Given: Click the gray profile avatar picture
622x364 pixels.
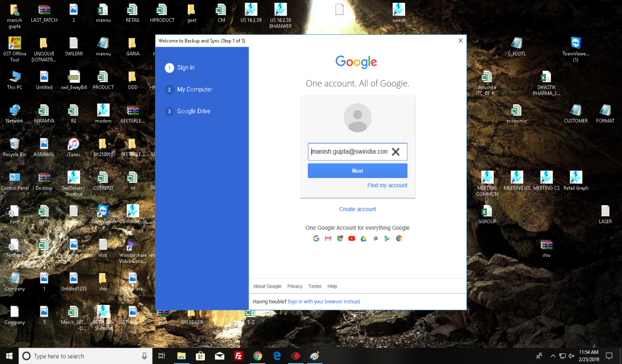Looking at the screenshot, I should tap(357, 118).
